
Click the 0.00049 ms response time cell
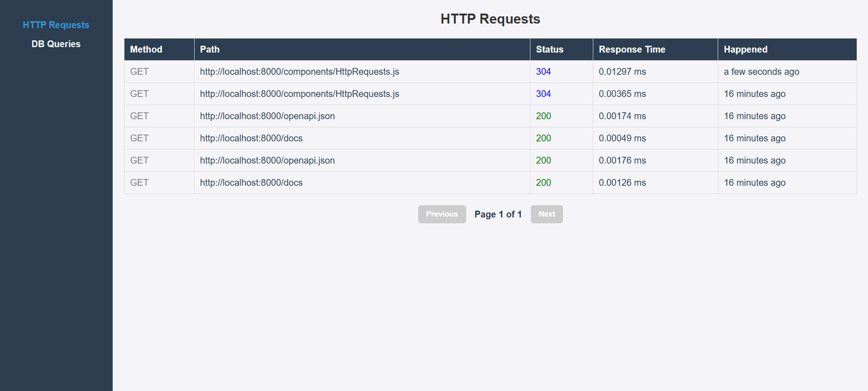622,138
